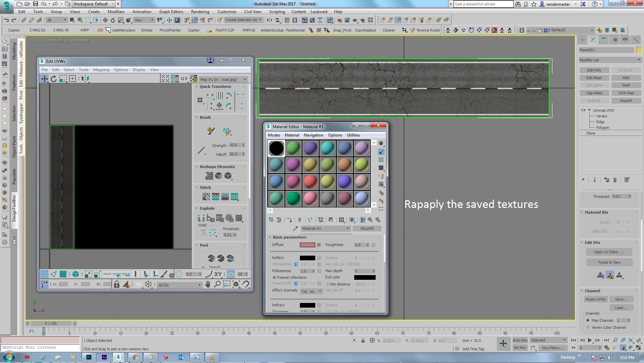The height and width of the screenshot is (363, 644).
Task: Click Open UV Editor in Edit UVs rollout
Action: 609,252
